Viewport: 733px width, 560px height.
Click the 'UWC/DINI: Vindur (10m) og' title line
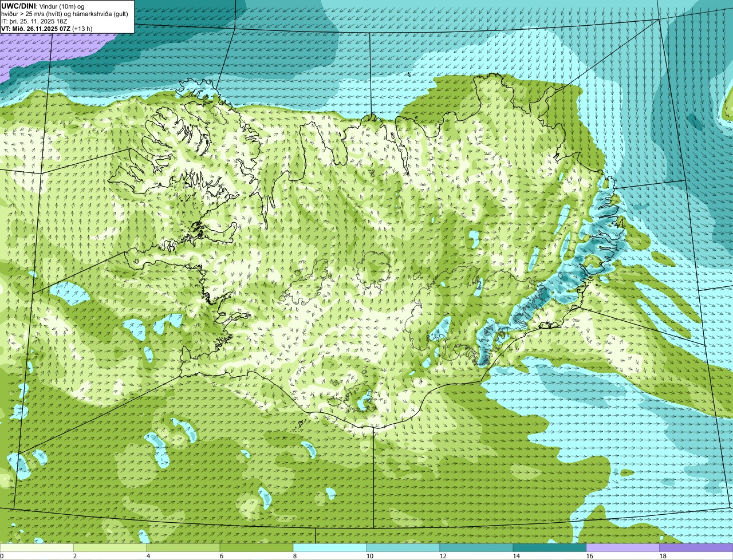(x=43, y=6)
